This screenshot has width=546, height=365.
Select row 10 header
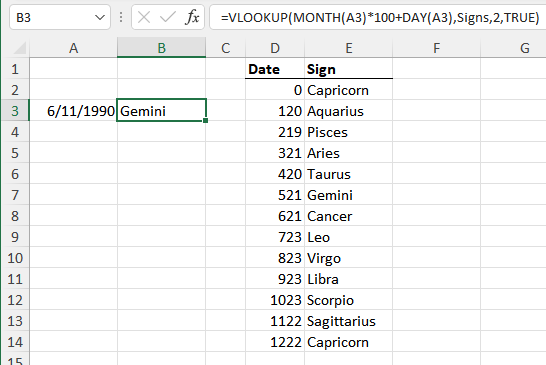(x=15, y=258)
